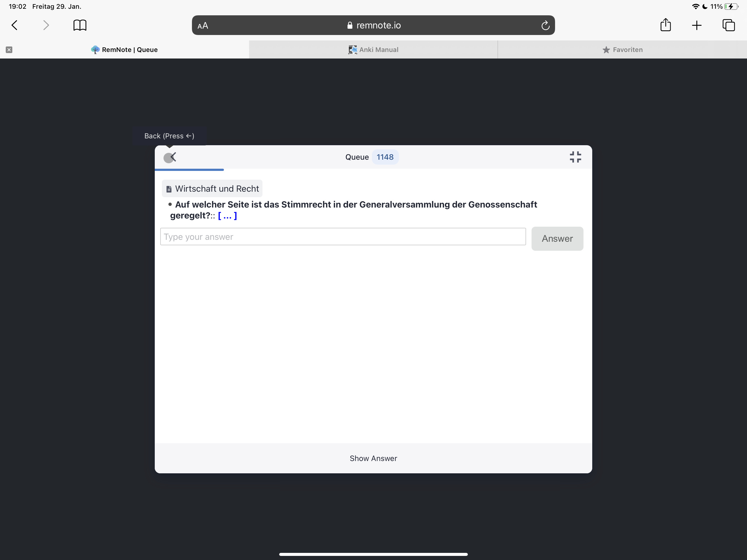Close the leftmost browser tab
747x560 pixels.
point(9,50)
